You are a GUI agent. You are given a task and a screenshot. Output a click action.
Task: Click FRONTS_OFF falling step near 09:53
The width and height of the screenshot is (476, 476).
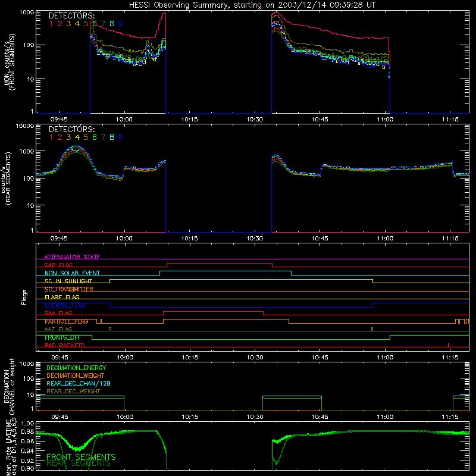[92, 337]
